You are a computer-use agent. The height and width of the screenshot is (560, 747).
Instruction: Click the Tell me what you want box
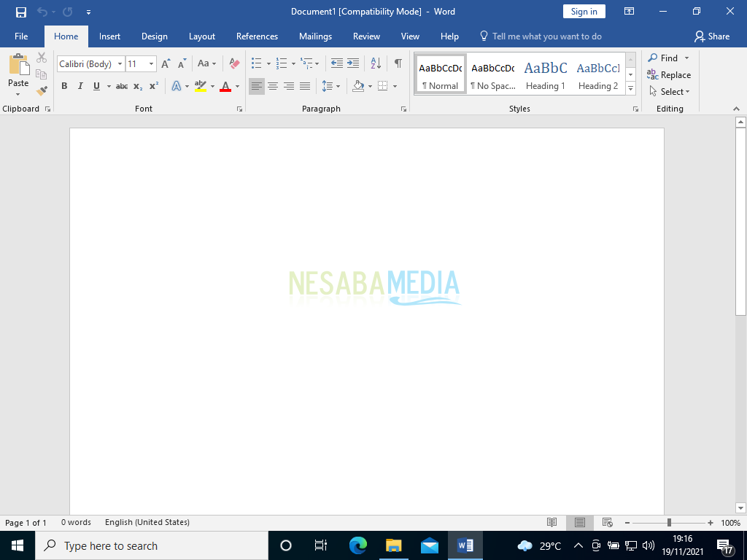[x=541, y=36]
